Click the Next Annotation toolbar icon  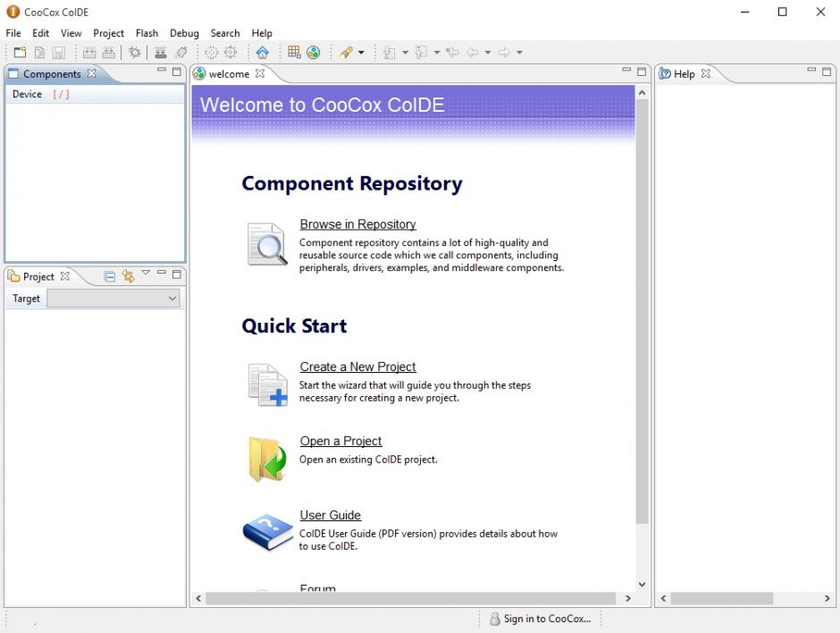click(390, 53)
